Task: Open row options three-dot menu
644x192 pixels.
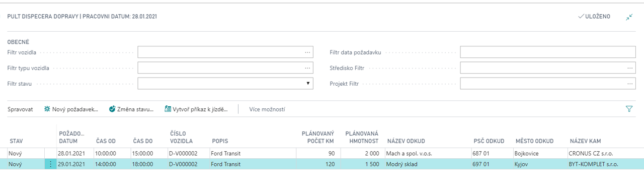Action: click(x=50, y=164)
